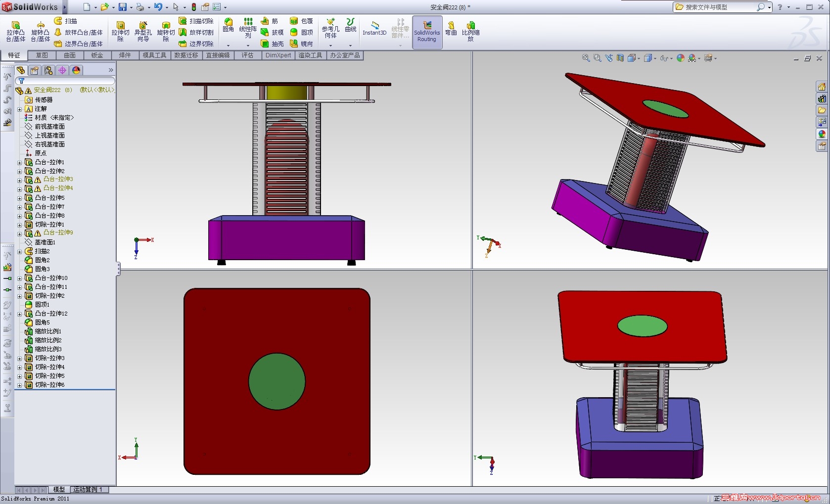
Task: Click the Flex tool (弯曲)
Action: 451,28
